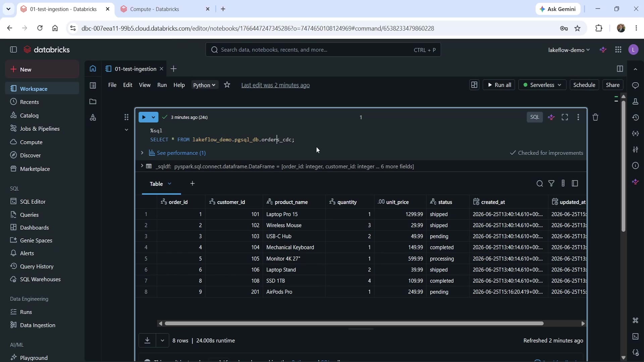The image size is (644, 362).
Task: Open Jobs & Pipelines in sidebar
Action: pos(42,129)
